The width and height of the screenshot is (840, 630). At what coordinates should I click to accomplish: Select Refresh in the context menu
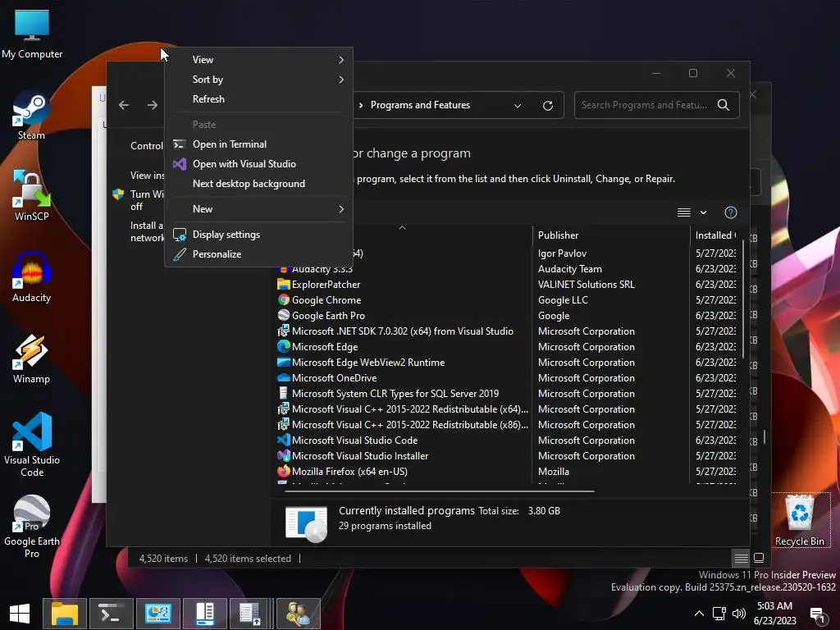258,99
